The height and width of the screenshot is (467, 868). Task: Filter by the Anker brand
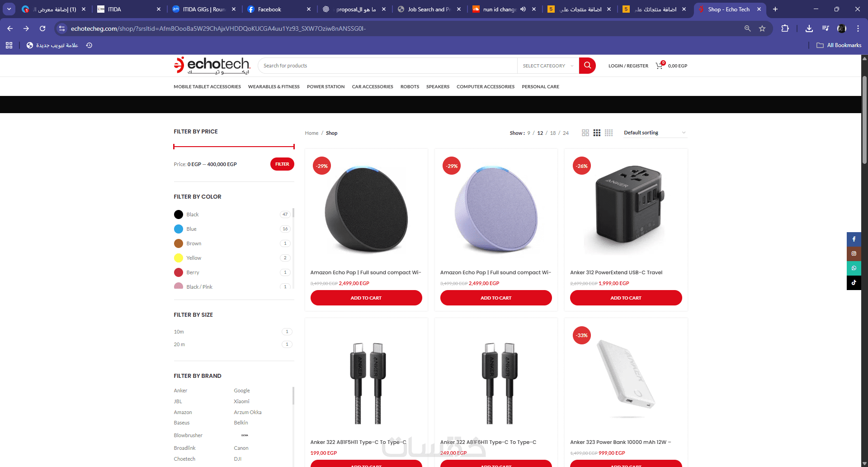pos(180,391)
